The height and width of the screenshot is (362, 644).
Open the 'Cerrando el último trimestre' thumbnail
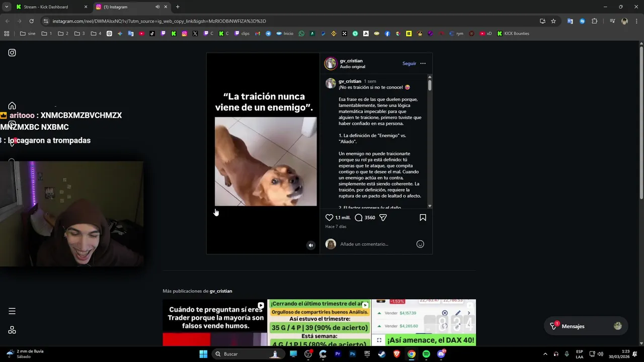(319, 323)
